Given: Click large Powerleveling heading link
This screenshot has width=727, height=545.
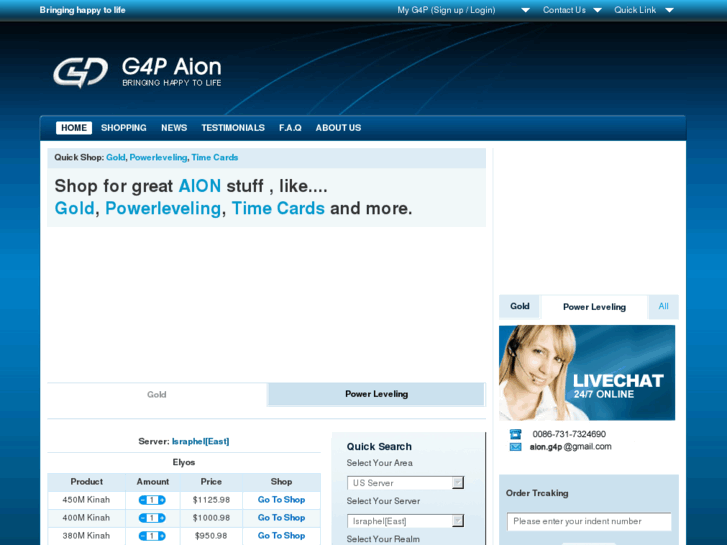Looking at the screenshot, I should [x=163, y=208].
